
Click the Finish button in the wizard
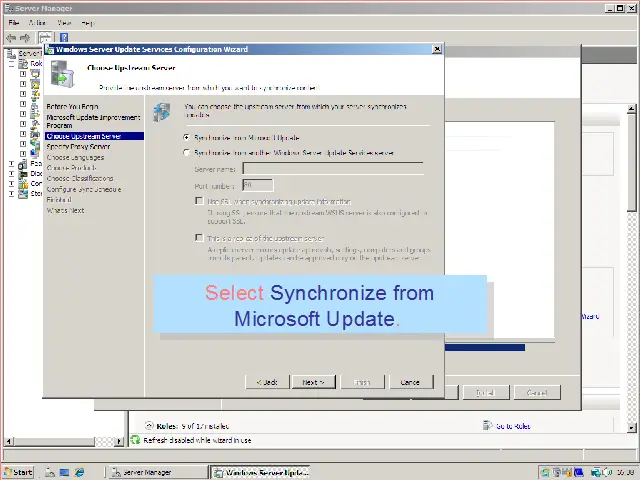362,382
